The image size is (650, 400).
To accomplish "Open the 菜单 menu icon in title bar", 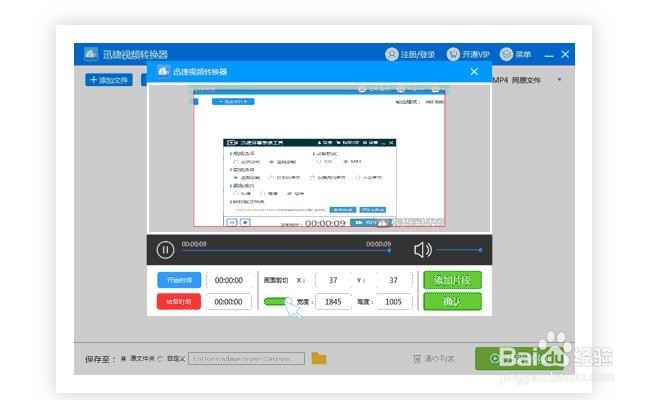I will pos(506,54).
